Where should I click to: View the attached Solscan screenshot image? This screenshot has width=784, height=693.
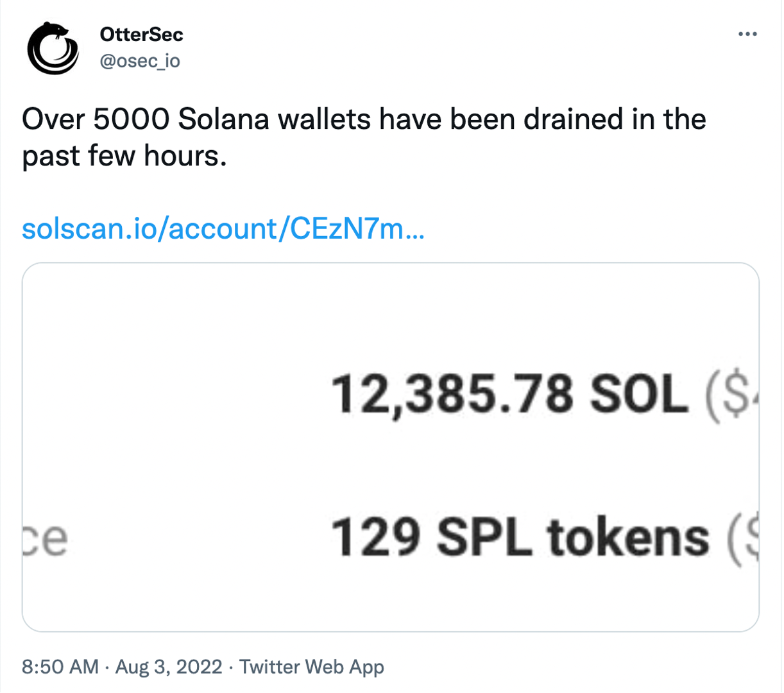coord(391,447)
